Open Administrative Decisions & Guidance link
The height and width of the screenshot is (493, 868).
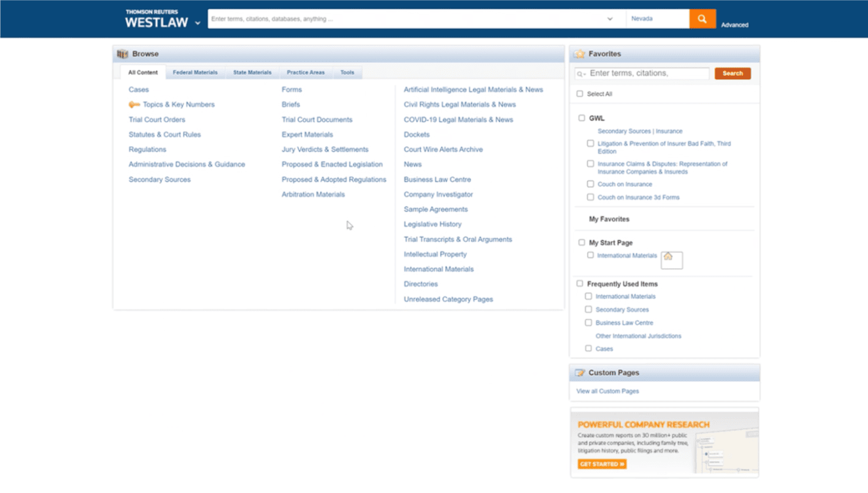(187, 164)
